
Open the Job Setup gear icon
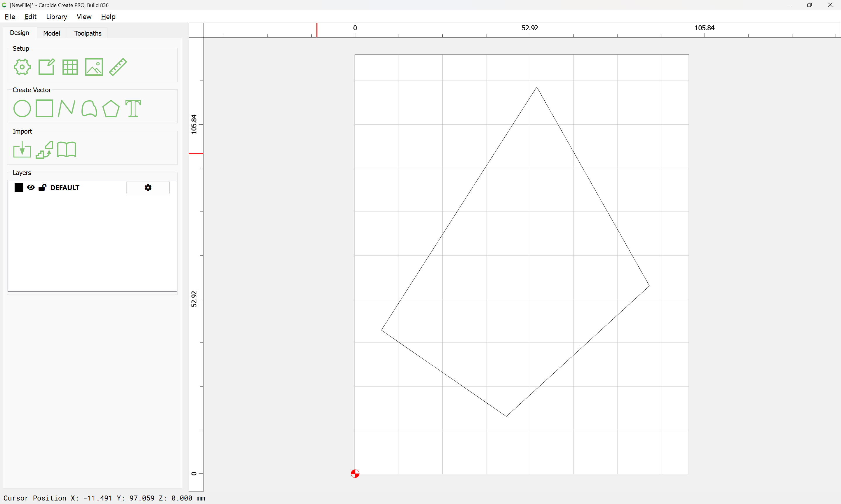coord(22,67)
